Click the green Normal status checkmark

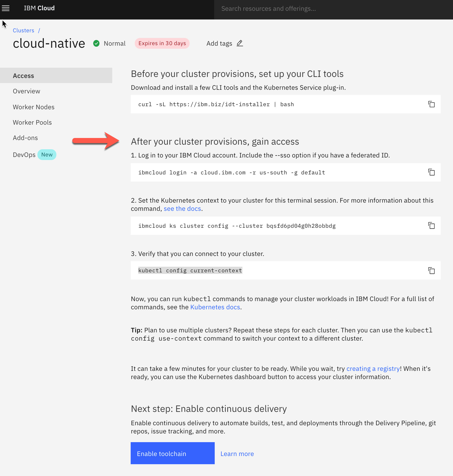(x=96, y=43)
